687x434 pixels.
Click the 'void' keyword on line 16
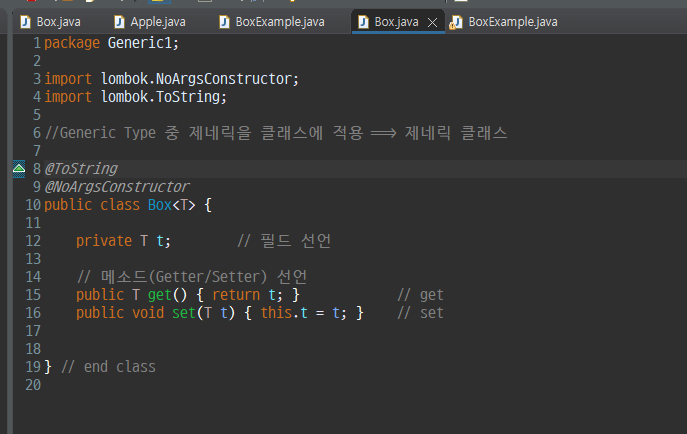tap(148, 312)
